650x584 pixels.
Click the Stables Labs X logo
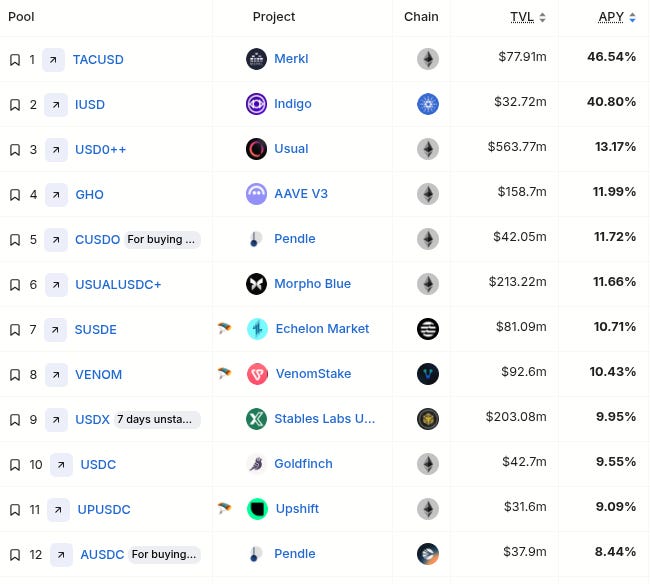point(256,419)
